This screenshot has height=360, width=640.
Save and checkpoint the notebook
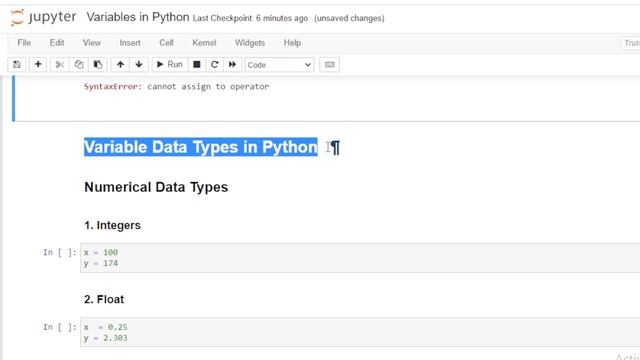(x=17, y=64)
